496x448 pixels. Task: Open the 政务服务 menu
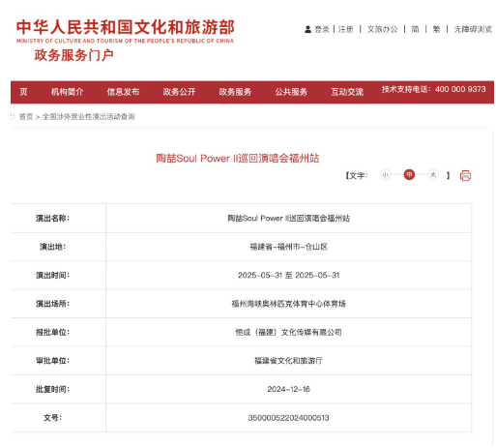[x=235, y=92]
